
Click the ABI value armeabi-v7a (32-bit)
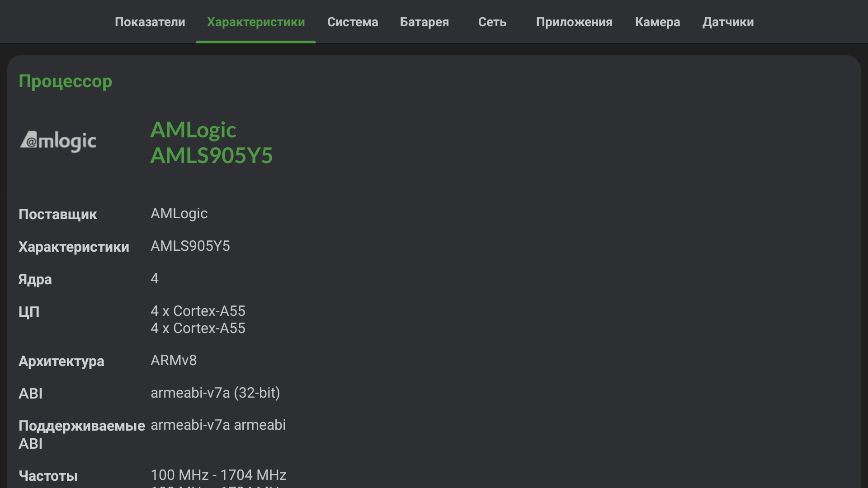click(x=215, y=393)
